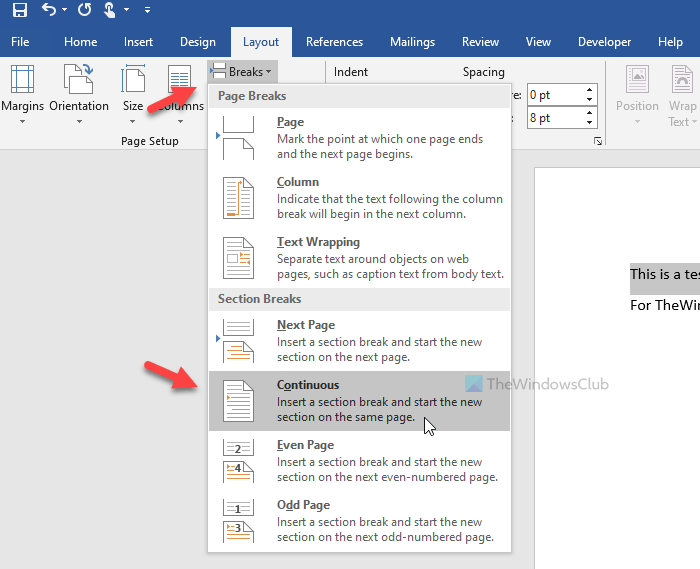Switch to the References tab
The height and width of the screenshot is (569, 700).
pos(334,42)
